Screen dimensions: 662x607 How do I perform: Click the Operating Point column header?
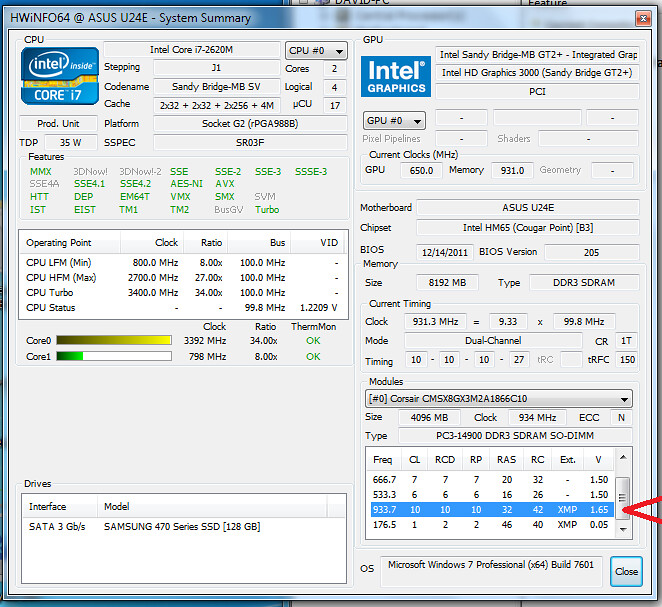[x=70, y=243]
